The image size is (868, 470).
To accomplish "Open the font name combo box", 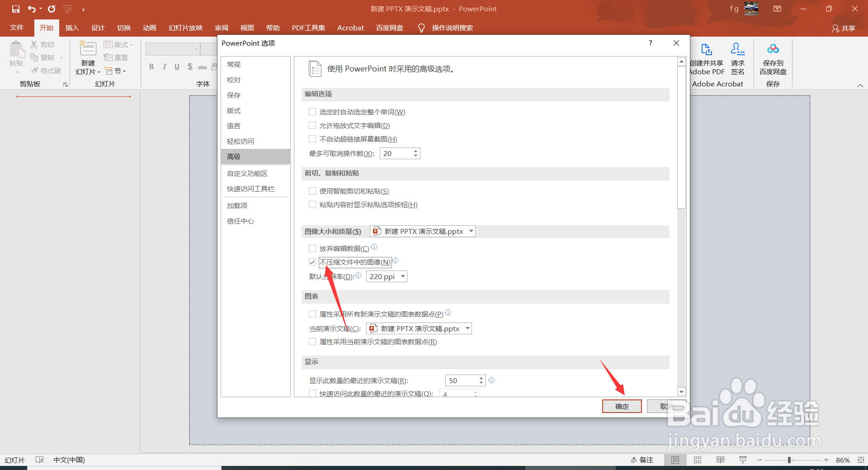I will (x=173, y=49).
